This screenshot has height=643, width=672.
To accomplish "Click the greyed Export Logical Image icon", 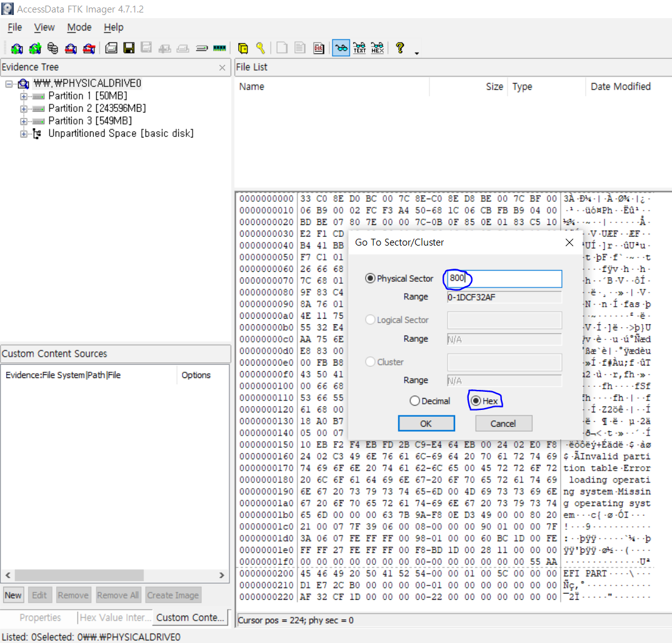I will point(146,48).
